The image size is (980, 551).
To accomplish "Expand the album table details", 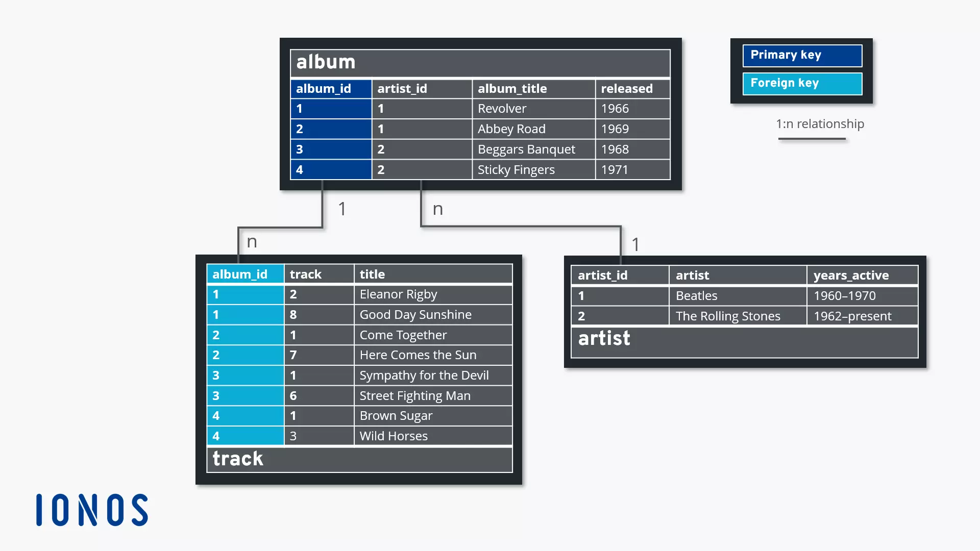I will 480,61.
